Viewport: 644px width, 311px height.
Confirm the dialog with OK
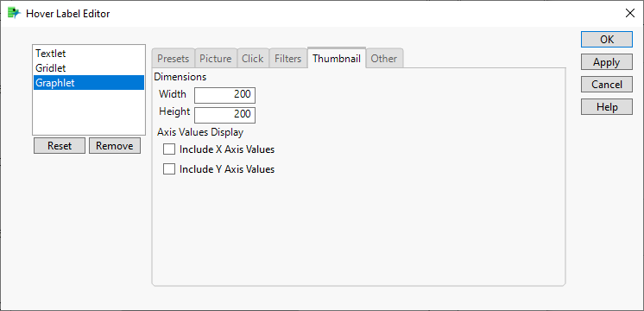(x=607, y=40)
